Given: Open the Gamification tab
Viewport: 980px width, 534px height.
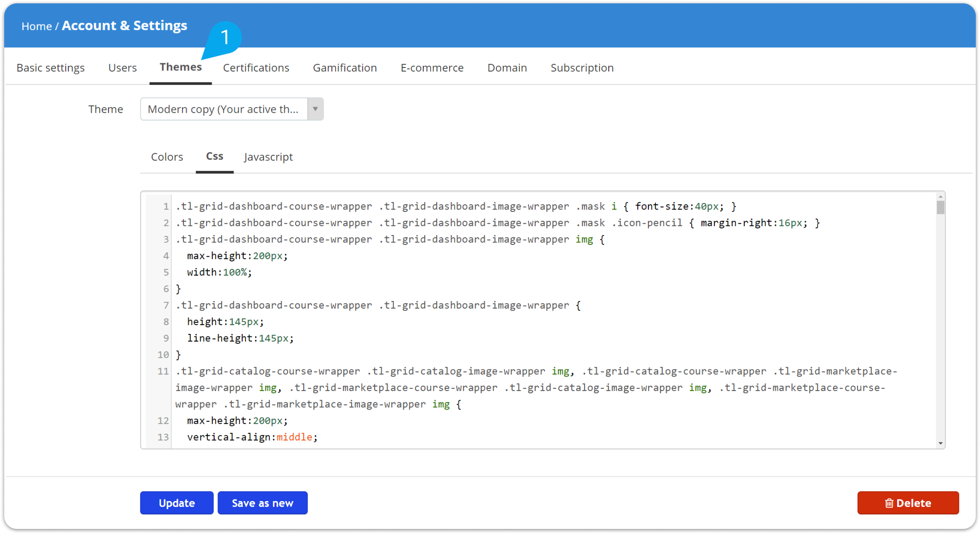Looking at the screenshot, I should tap(345, 68).
